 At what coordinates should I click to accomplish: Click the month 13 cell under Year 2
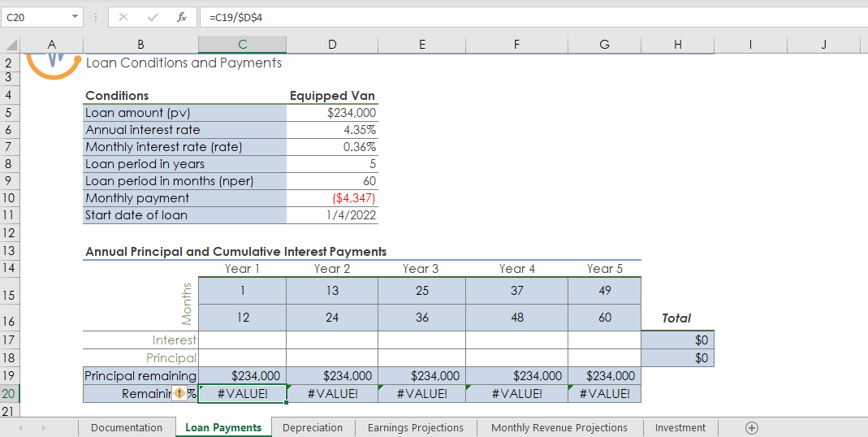[332, 291]
